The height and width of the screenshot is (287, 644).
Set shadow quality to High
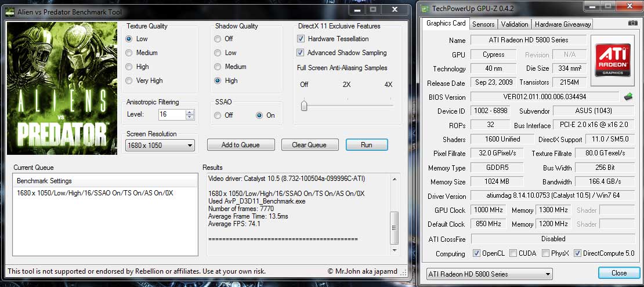click(217, 81)
